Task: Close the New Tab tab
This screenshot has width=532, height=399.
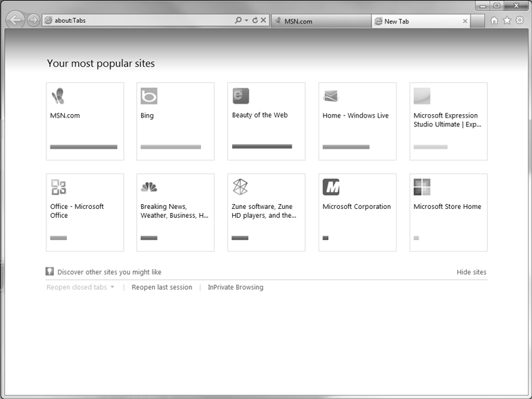Action: (x=465, y=21)
